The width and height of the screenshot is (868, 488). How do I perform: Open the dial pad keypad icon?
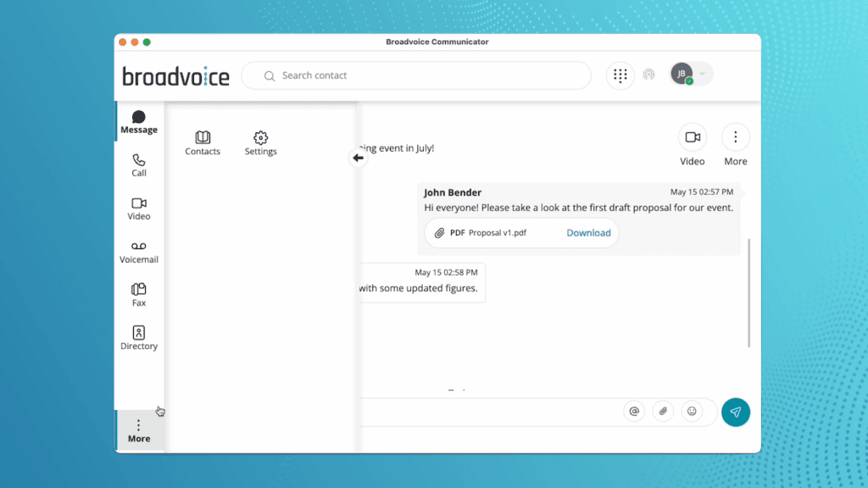tap(620, 75)
